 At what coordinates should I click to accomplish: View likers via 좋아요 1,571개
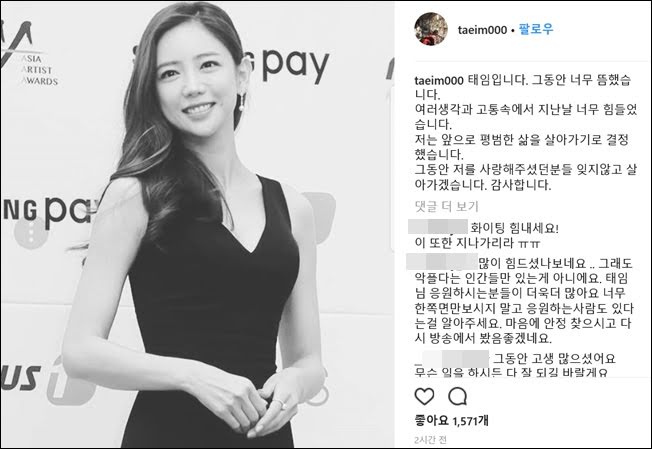452,421
